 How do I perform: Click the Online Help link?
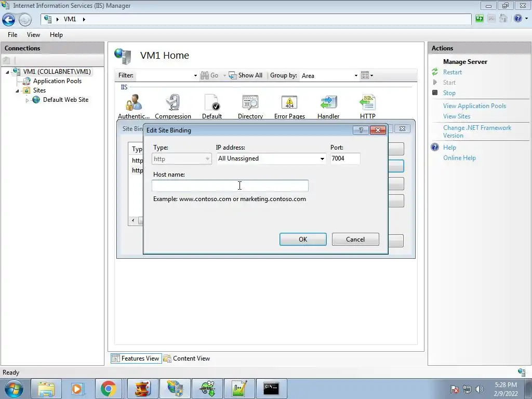point(459,158)
